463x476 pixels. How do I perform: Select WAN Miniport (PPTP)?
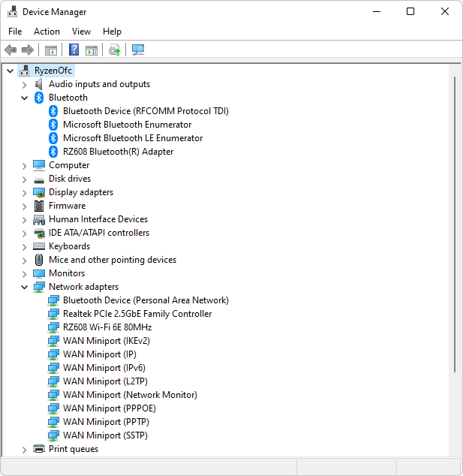coord(106,422)
